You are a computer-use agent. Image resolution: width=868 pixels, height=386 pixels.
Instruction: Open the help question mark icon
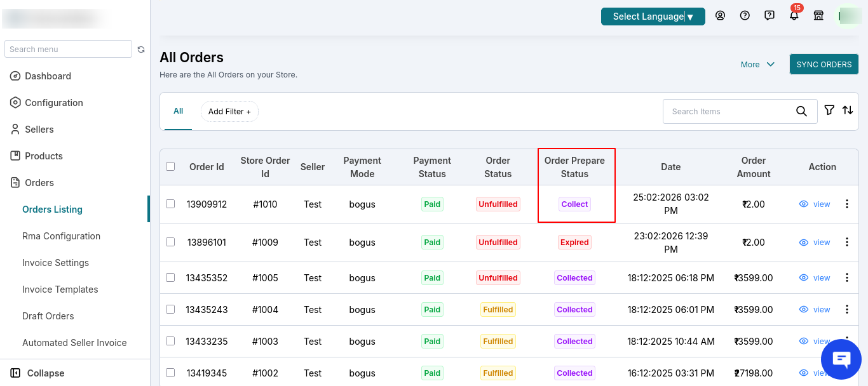(x=745, y=16)
